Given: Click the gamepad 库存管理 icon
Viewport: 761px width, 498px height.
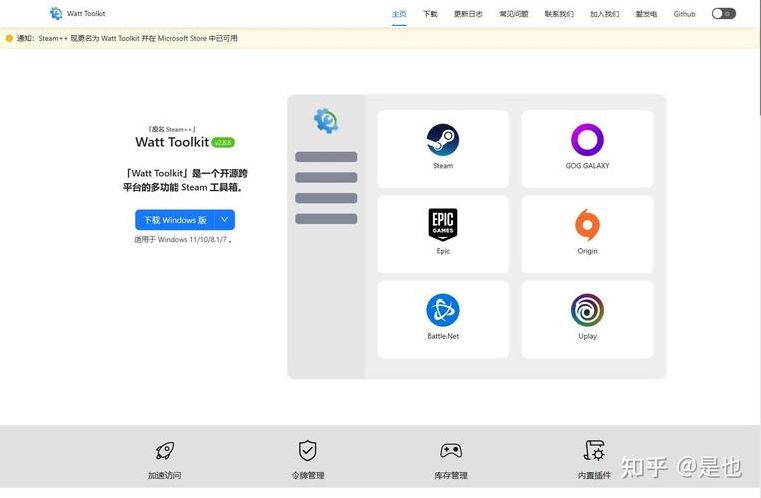Looking at the screenshot, I should pos(451,451).
